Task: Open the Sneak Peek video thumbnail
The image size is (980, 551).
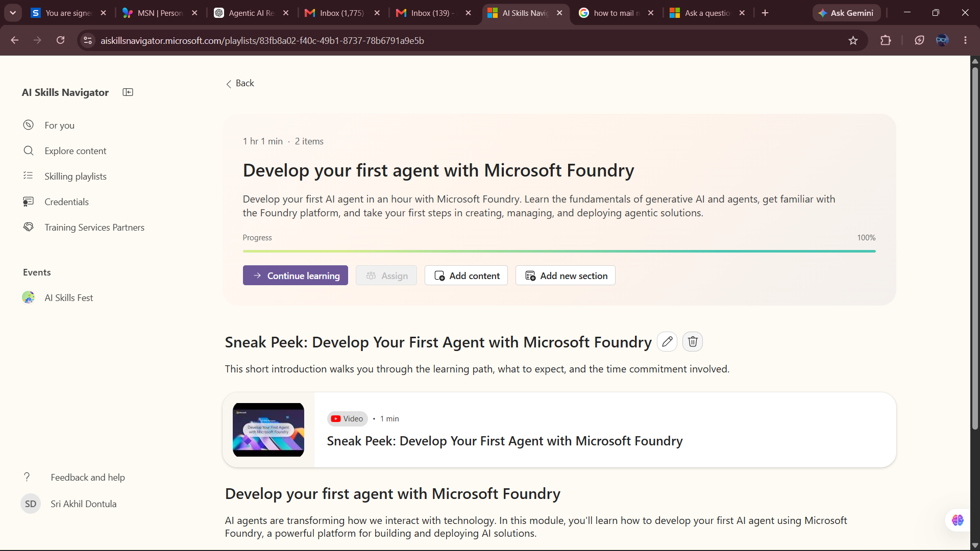Action: (x=268, y=430)
